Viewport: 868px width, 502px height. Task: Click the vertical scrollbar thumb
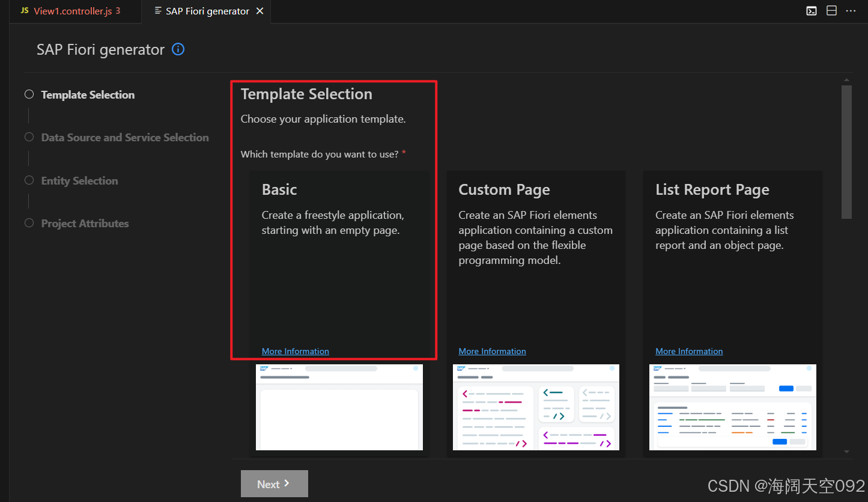pos(846,152)
